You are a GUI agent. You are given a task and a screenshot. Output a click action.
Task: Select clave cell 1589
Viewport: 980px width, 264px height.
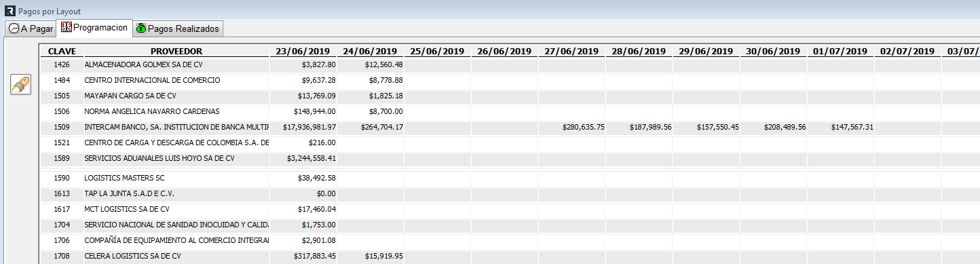[x=61, y=159]
